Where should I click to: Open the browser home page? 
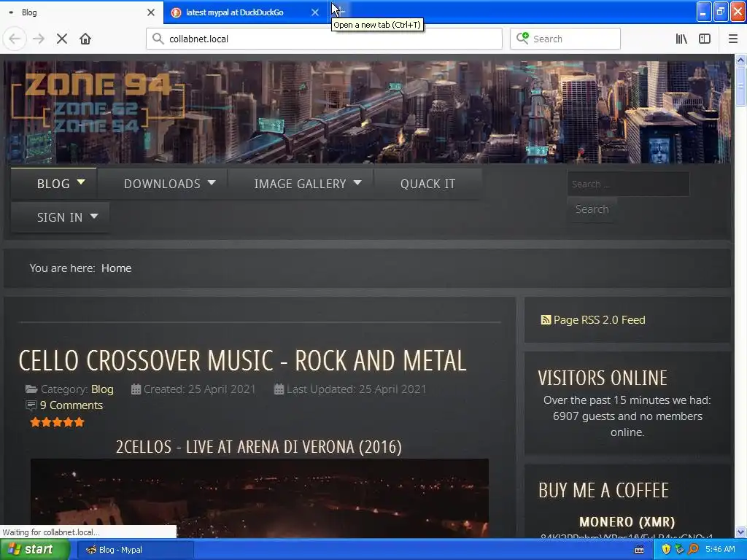coord(85,39)
